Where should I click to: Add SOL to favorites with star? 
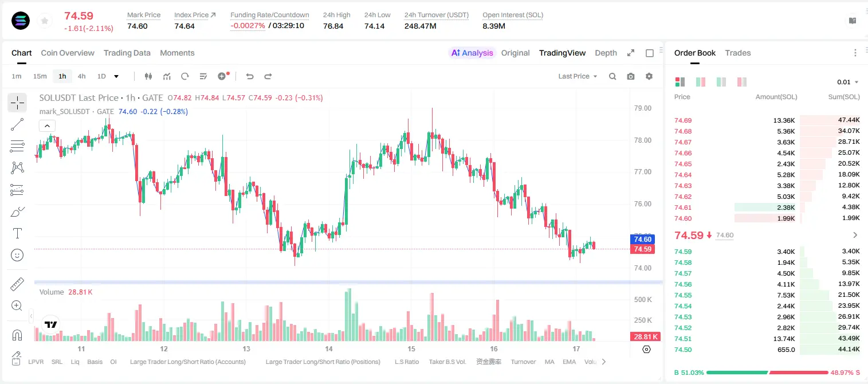click(x=45, y=21)
